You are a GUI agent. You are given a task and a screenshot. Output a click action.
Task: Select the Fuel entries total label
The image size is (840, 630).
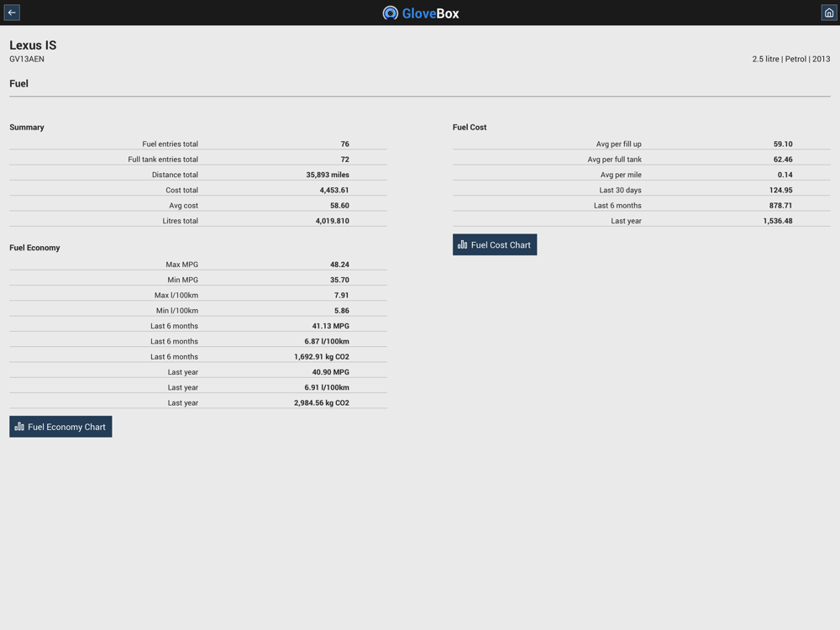pyautogui.click(x=170, y=144)
